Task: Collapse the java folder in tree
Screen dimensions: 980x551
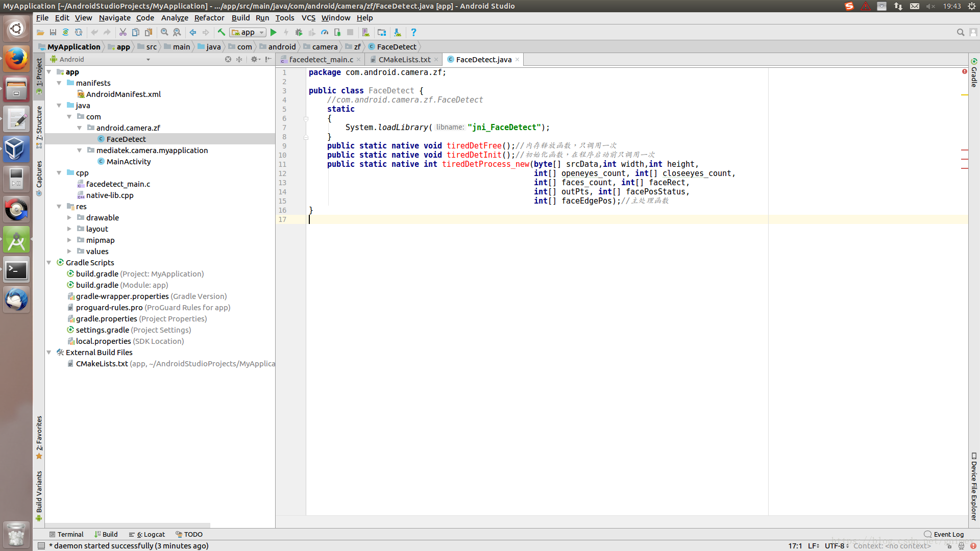Action: [x=59, y=105]
